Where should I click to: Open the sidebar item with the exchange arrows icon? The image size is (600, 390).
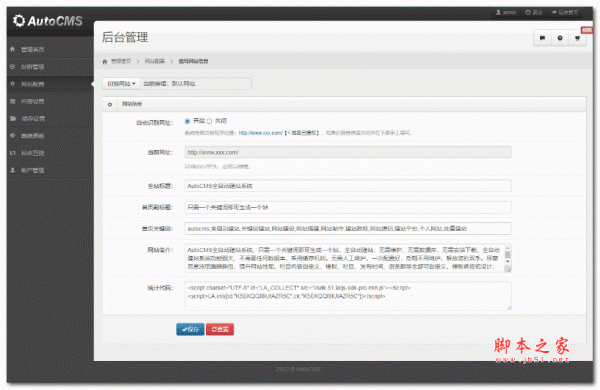pyautogui.click(x=50, y=153)
